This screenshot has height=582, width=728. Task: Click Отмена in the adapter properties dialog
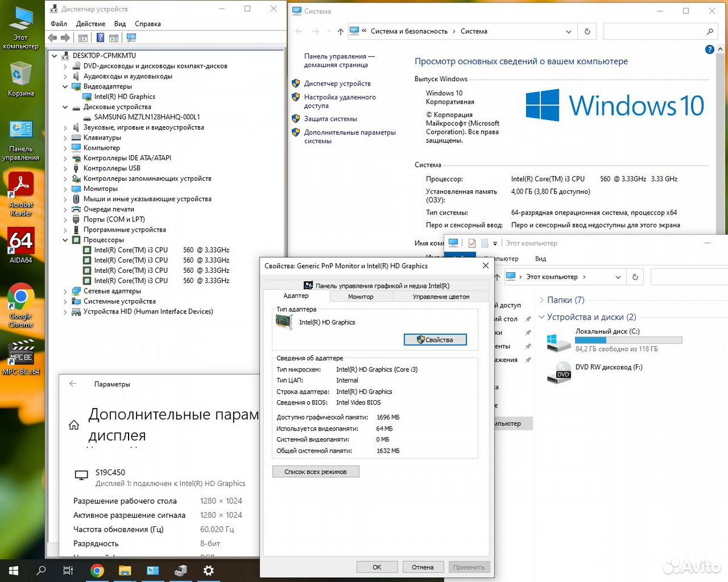tap(423, 567)
